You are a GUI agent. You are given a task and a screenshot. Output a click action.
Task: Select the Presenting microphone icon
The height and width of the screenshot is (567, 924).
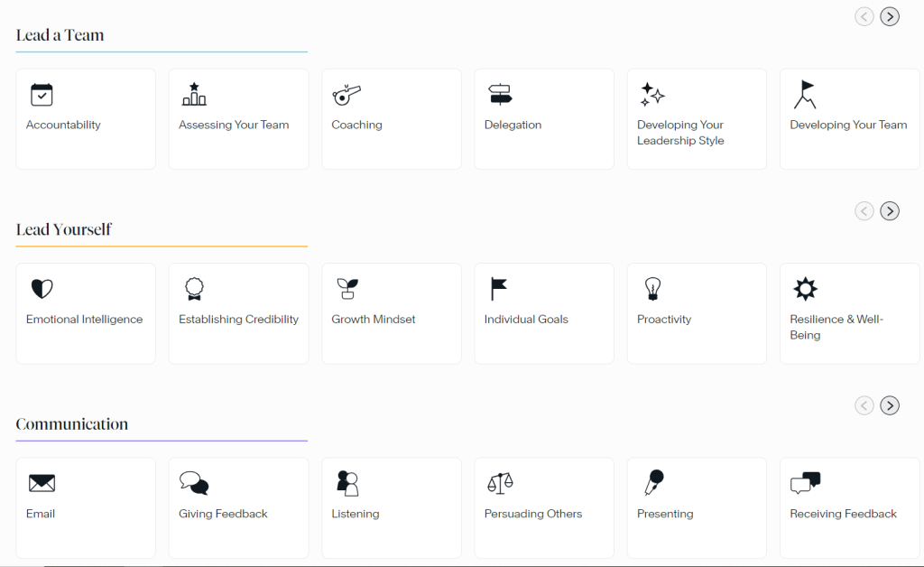point(653,483)
